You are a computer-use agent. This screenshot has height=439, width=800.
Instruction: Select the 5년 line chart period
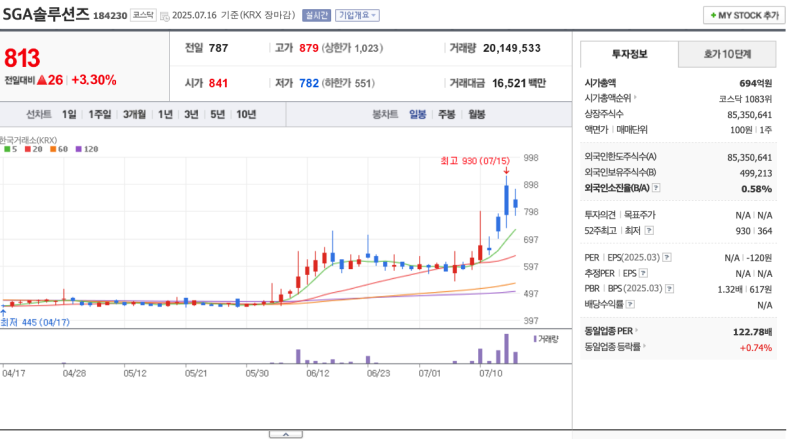[x=217, y=114]
